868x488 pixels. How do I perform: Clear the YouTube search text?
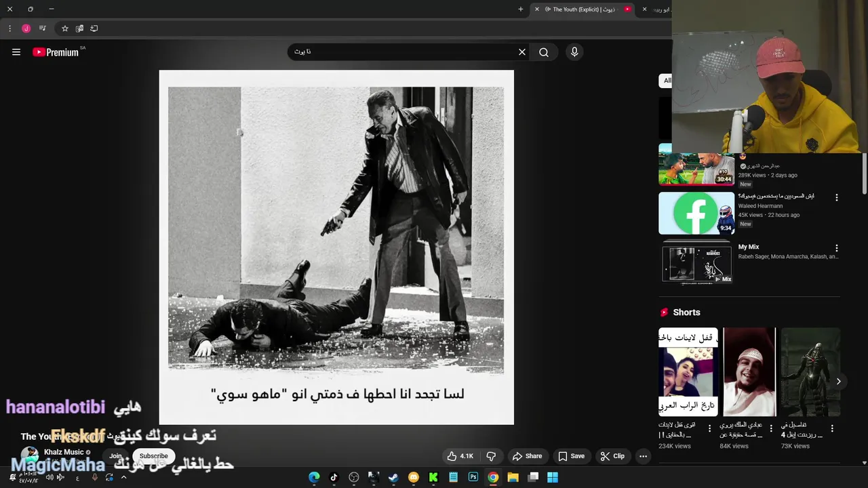tap(522, 52)
